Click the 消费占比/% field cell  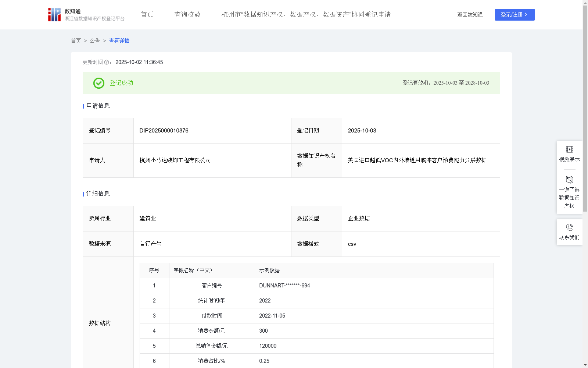[x=212, y=361]
